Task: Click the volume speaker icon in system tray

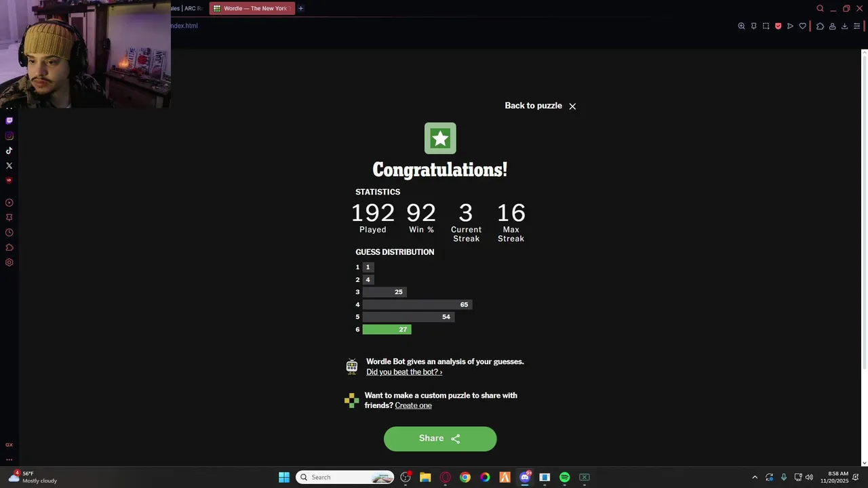Action: coord(809,477)
